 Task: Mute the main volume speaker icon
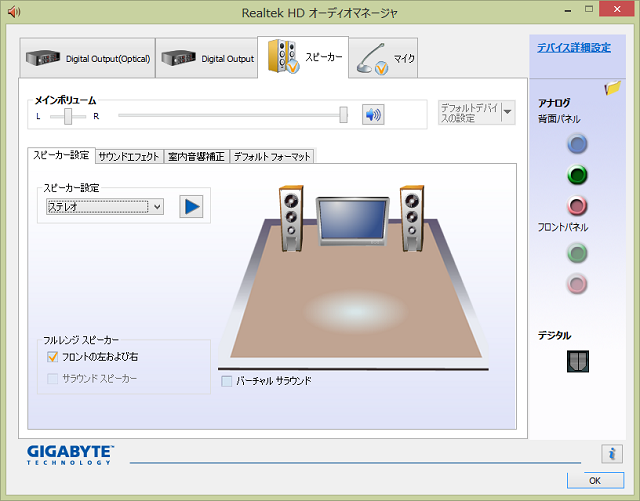coord(373,115)
